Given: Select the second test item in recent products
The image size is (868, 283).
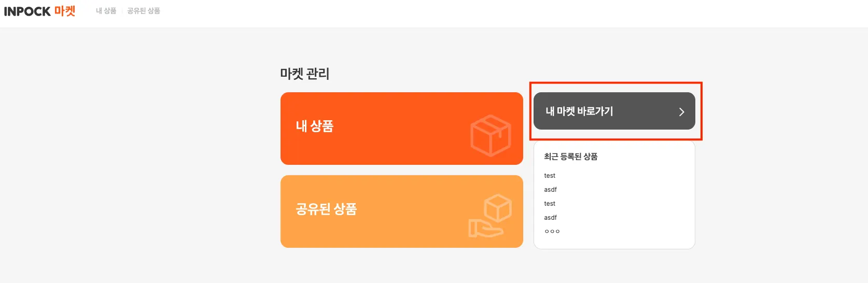Looking at the screenshot, I should (550, 204).
